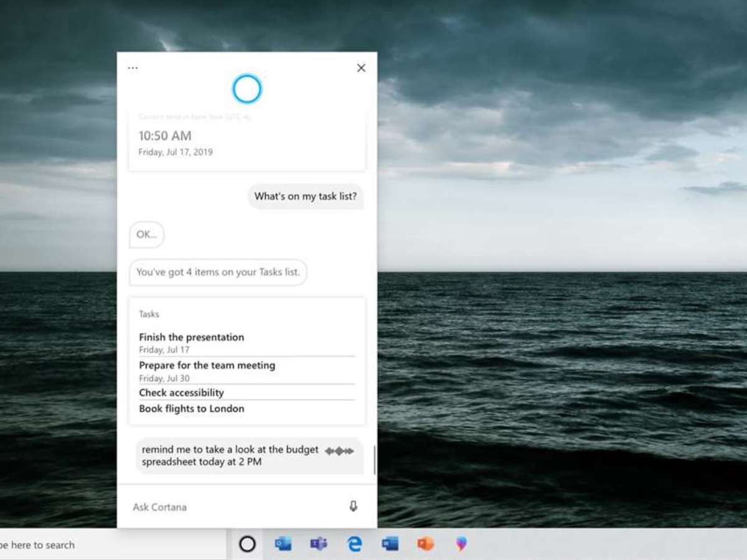Open the three-dot menu in Cortana

pyautogui.click(x=133, y=68)
